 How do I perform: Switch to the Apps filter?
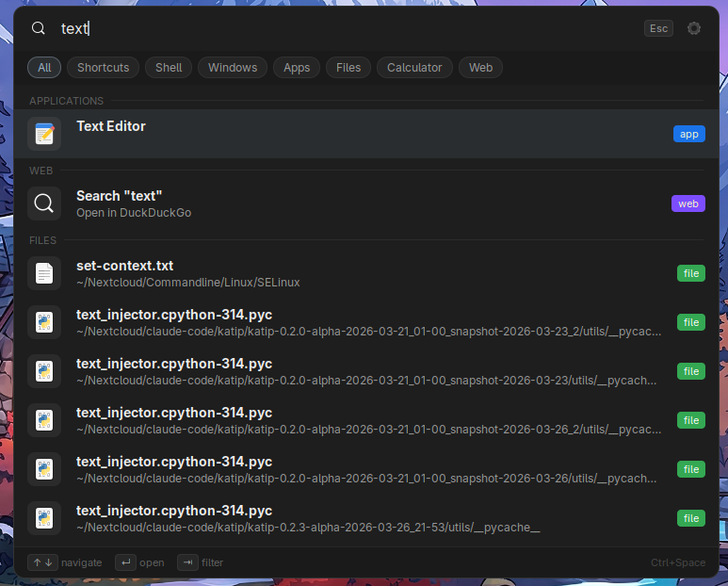(x=297, y=68)
